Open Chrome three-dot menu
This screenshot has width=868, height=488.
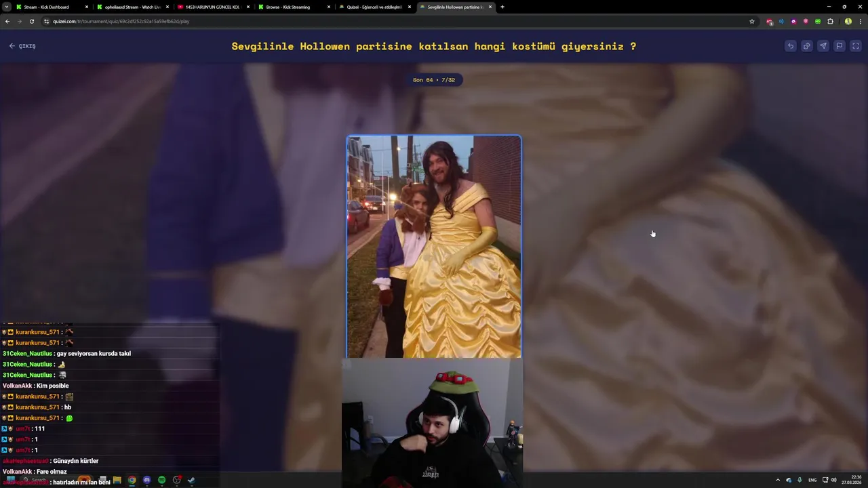pos(860,21)
